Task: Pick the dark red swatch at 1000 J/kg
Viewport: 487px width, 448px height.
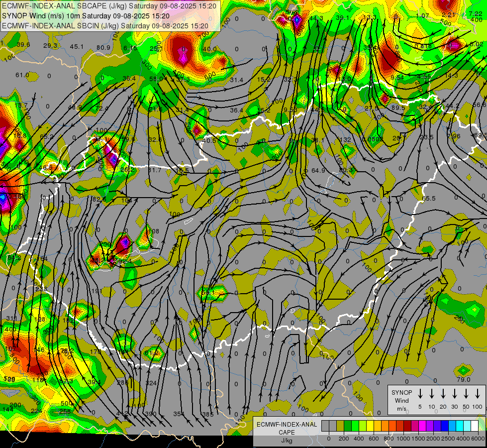Action: (x=407, y=426)
